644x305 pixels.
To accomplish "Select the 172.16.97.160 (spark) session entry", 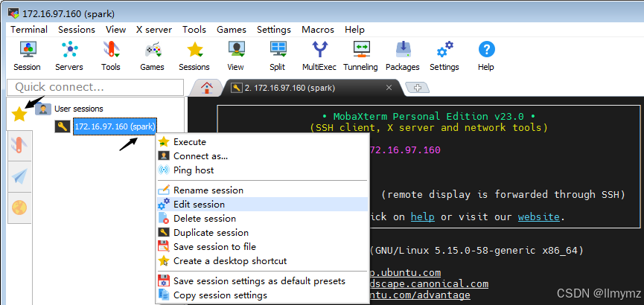I will pos(115,127).
